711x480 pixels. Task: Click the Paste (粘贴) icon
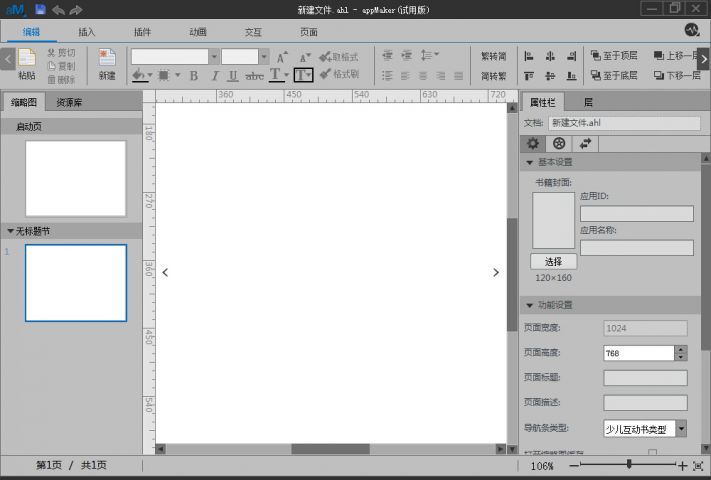click(x=26, y=59)
